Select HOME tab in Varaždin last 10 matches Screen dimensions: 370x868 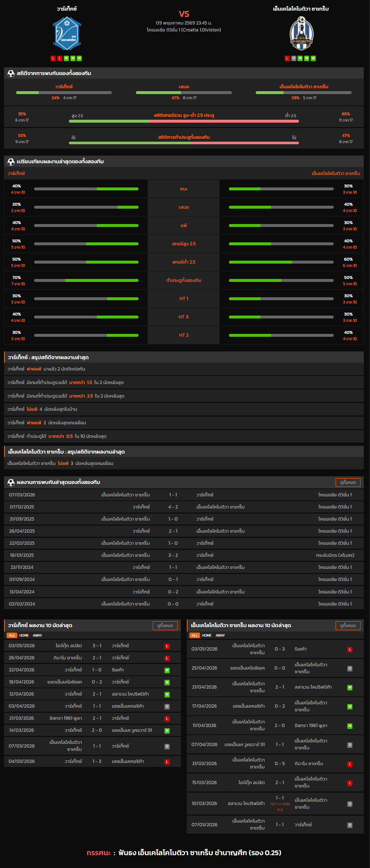coord(24,636)
